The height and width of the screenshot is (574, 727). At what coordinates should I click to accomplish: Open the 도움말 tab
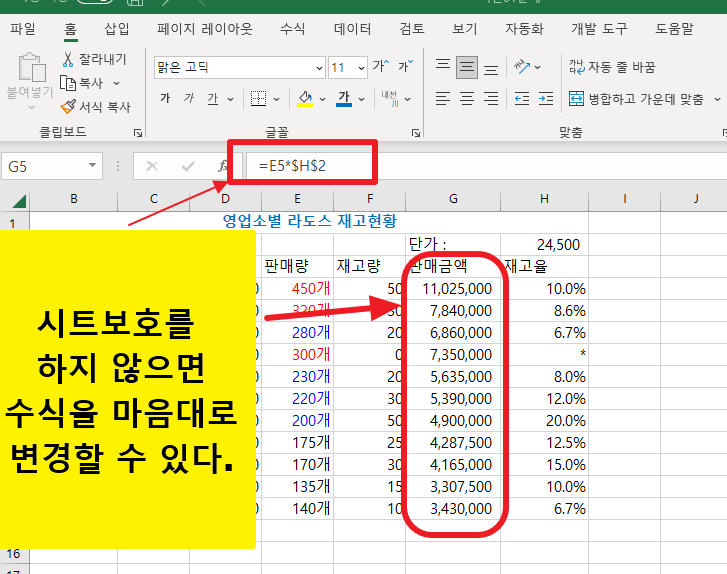[x=674, y=29]
